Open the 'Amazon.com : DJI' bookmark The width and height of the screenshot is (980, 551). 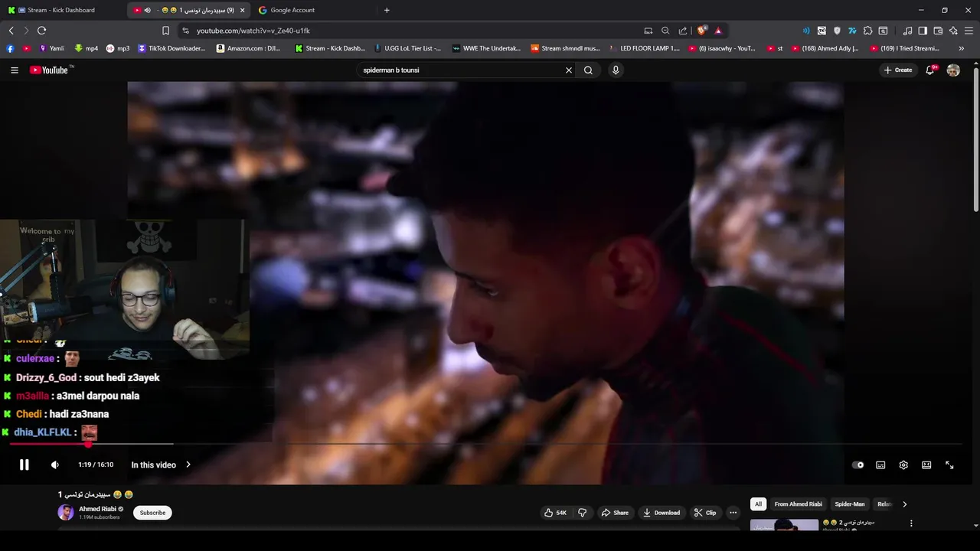pyautogui.click(x=247, y=48)
